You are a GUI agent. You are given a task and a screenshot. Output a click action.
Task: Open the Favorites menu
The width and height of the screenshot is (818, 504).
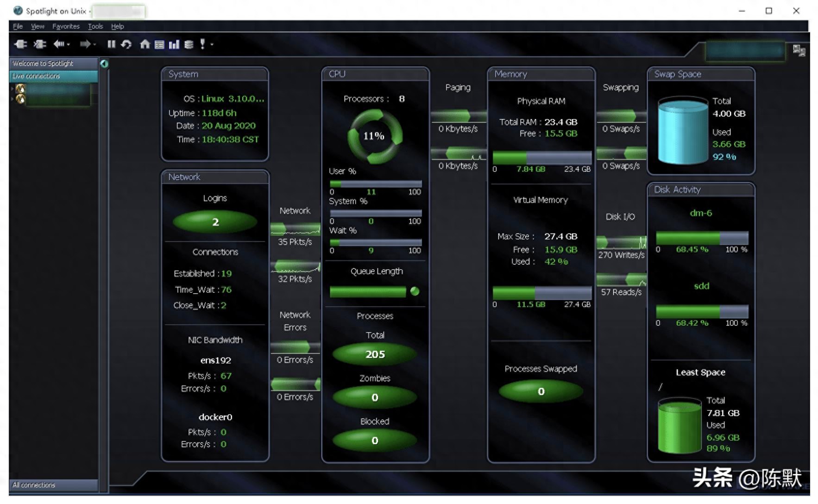(66, 26)
